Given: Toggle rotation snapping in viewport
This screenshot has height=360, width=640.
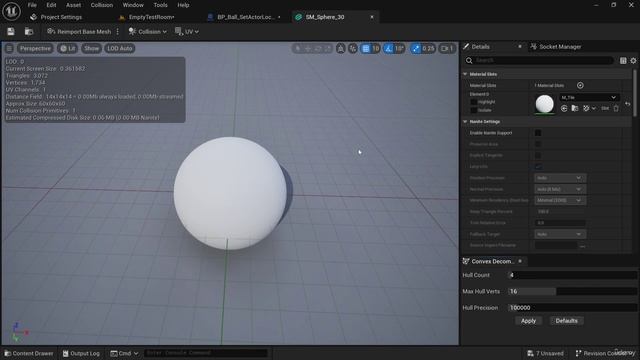Looking at the screenshot, I should (x=389, y=49).
